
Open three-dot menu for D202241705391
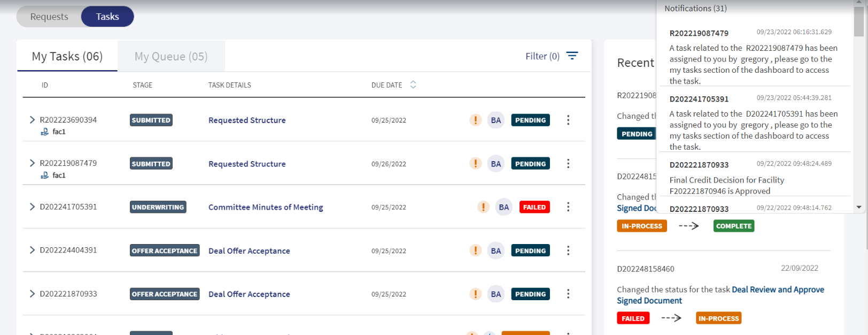point(568,207)
